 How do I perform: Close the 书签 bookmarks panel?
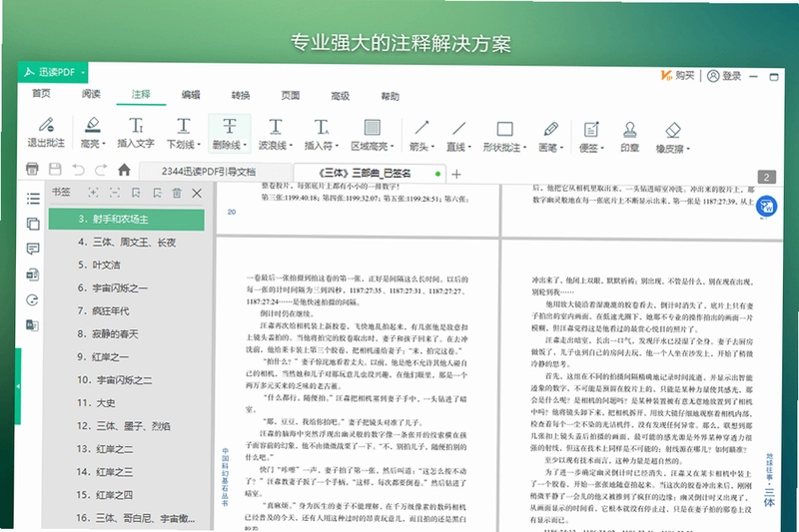coord(197,194)
